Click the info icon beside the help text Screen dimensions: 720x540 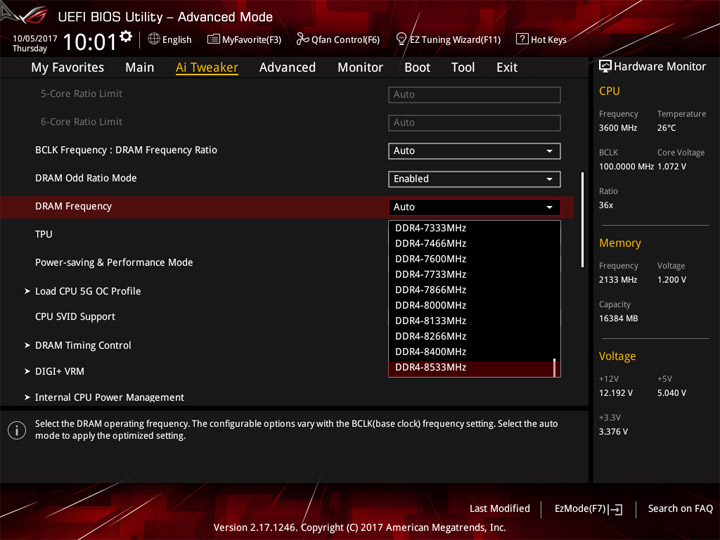[16, 430]
